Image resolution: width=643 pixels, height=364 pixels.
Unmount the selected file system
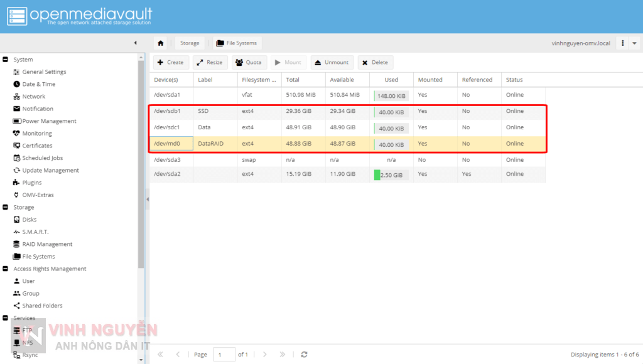(332, 62)
